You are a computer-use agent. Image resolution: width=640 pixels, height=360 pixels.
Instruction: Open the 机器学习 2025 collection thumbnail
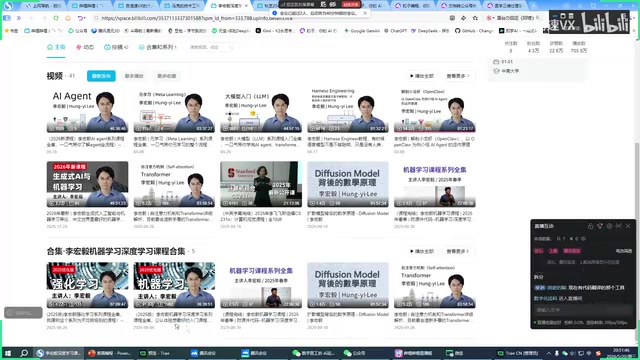pos(174,285)
